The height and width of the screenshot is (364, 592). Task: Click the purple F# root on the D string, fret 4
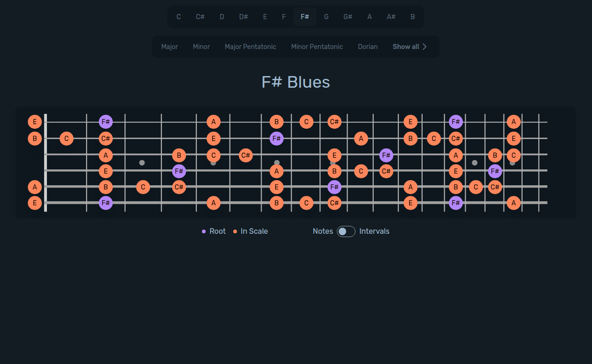179,171
